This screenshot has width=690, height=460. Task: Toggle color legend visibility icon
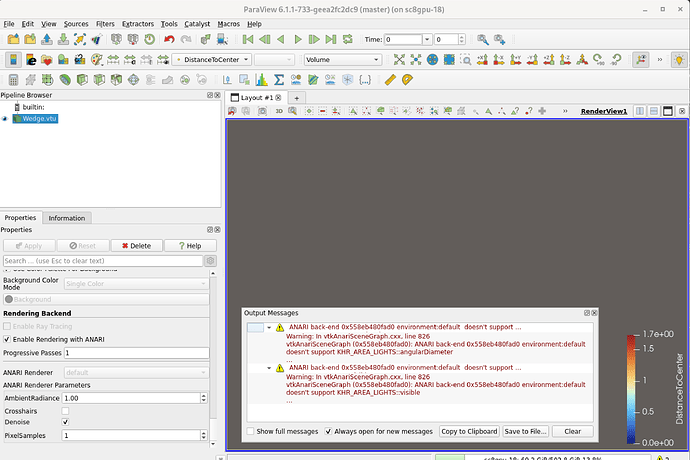13,59
